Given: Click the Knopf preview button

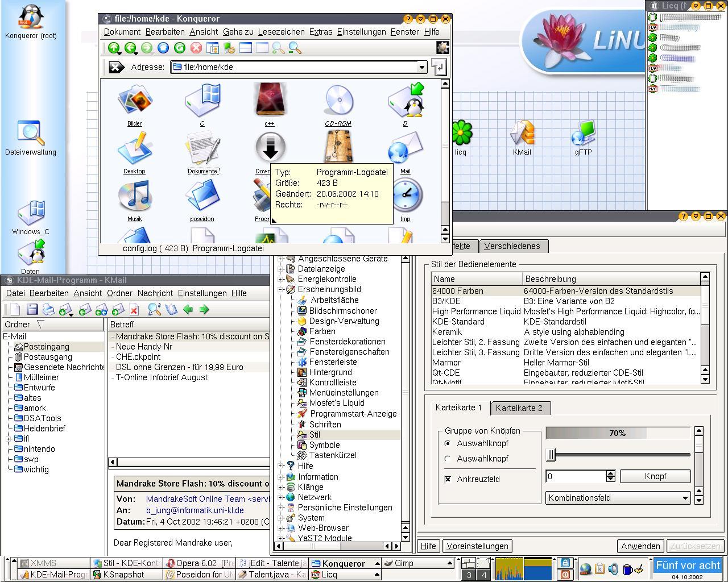Looking at the screenshot, I should 655,476.
